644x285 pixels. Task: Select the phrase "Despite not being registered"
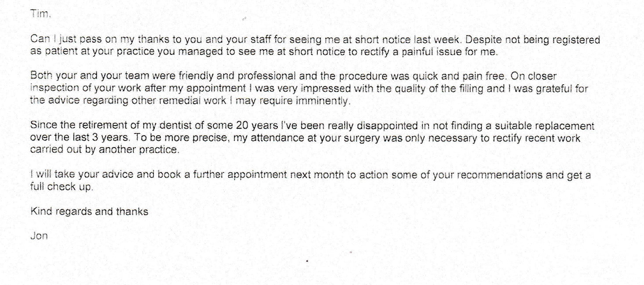coord(532,40)
